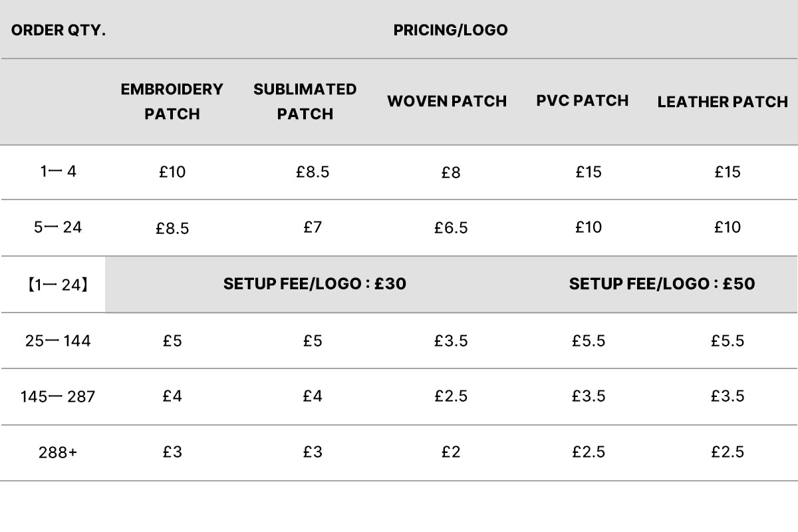Viewport: 798px width, 532px height.
Task: Click the SUBLIMATED PATCH column header
Action: 305,101
